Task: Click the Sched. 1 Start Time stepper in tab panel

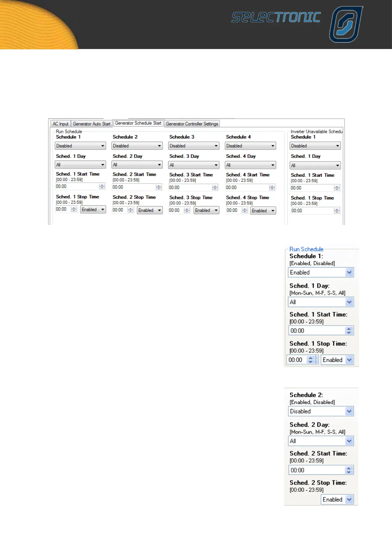Action: tap(102, 187)
